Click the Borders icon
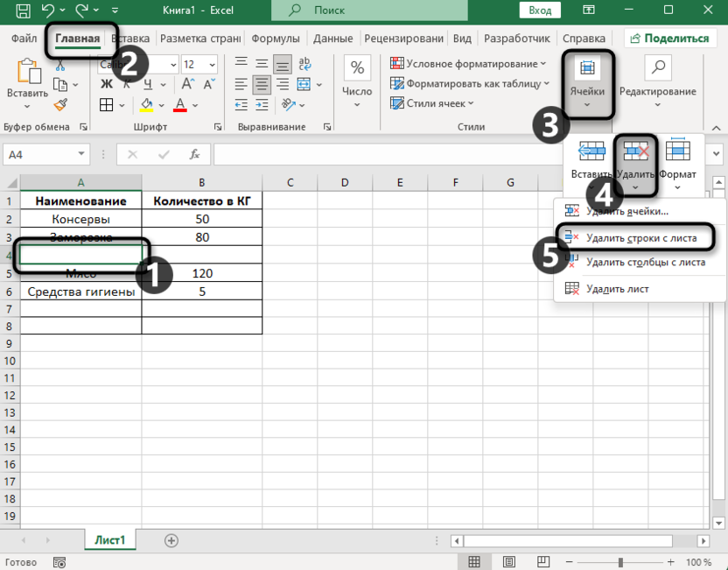This screenshot has height=570, width=728. pos(107,105)
